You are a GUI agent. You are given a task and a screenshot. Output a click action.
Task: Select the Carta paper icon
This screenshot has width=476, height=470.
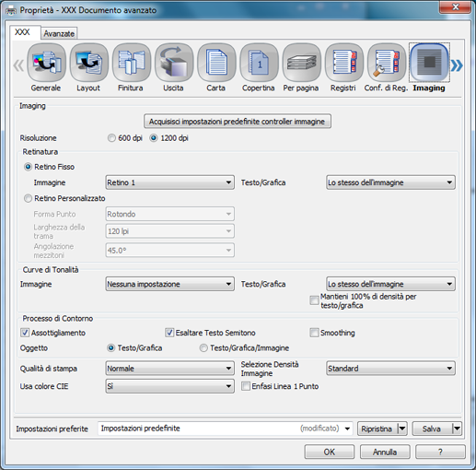(x=216, y=63)
